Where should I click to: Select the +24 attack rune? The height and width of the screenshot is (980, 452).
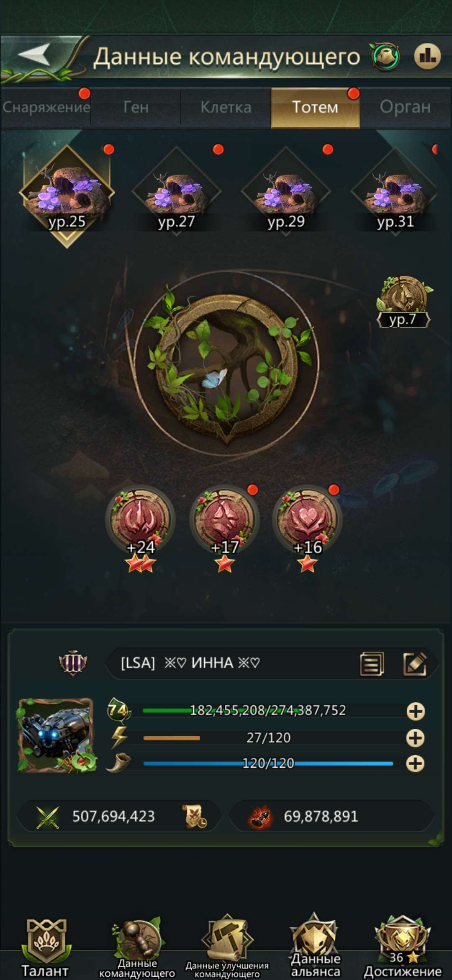(x=140, y=529)
